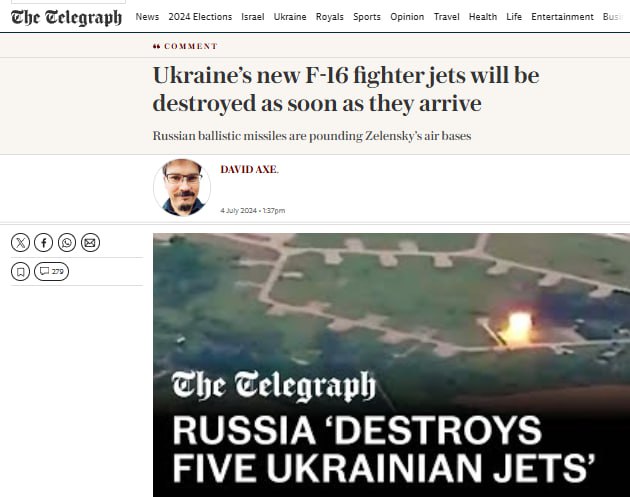630x497 pixels.
Task: Click David Axe author photo
Action: (182, 188)
